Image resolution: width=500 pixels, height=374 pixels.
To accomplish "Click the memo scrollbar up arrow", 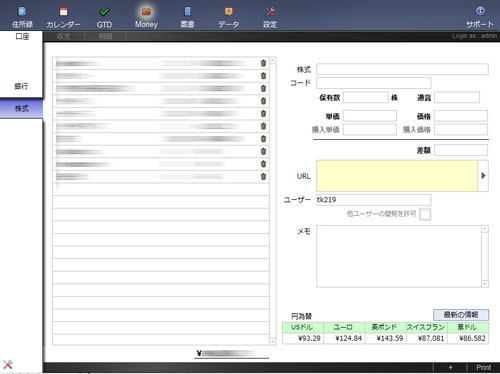I will [485, 229].
